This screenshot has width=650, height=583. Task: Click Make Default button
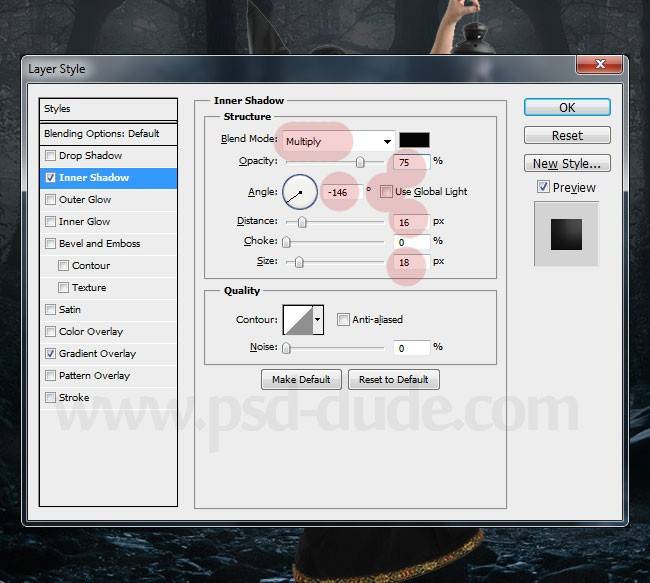301,380
